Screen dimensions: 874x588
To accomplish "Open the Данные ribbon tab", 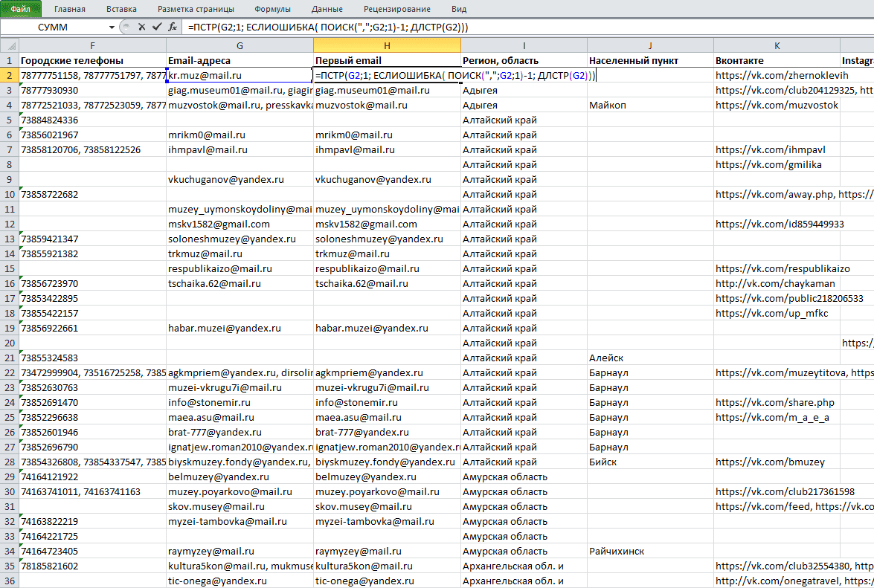I will pyautogui.click(x=327, y=9).
